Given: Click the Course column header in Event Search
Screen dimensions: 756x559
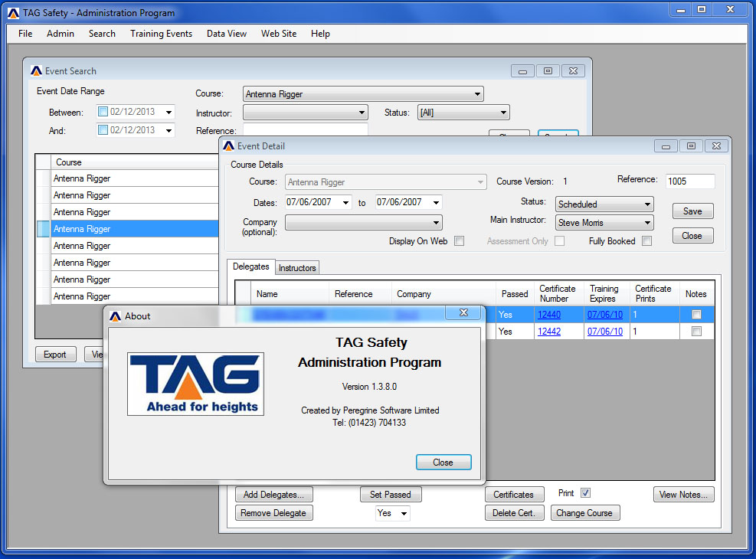Looking at the screenshot, I should tap(135, 162).
